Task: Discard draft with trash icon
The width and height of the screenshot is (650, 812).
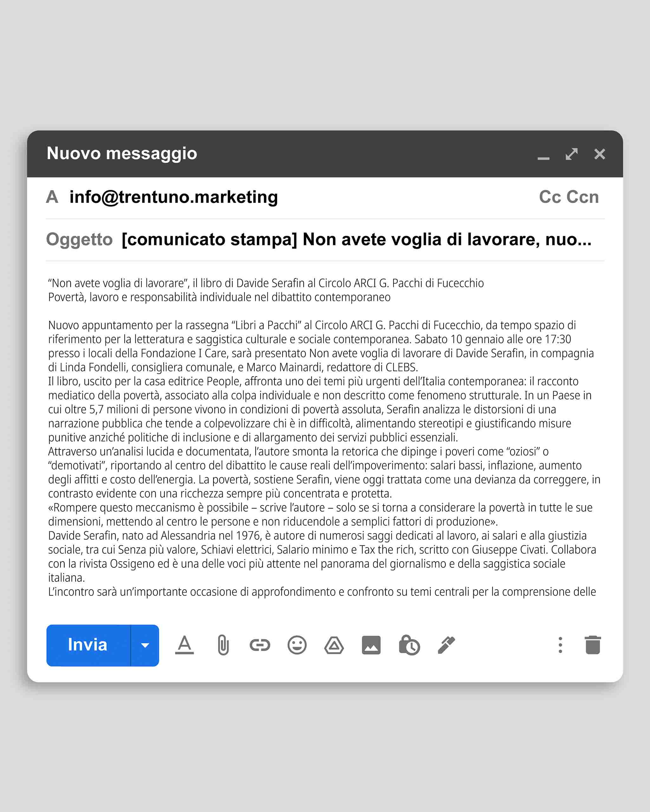Action: [592, 645]
